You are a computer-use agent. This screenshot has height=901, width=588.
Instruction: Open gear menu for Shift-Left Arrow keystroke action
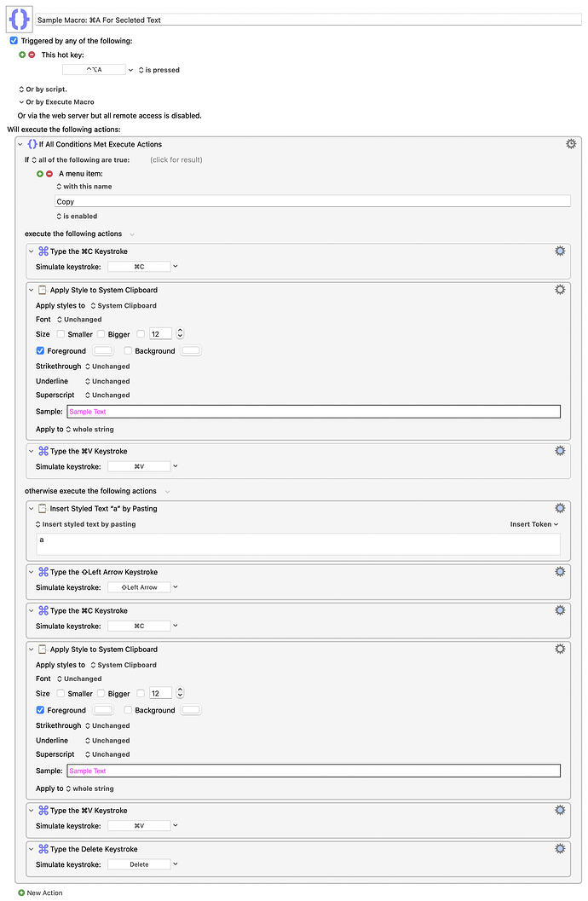560,572
